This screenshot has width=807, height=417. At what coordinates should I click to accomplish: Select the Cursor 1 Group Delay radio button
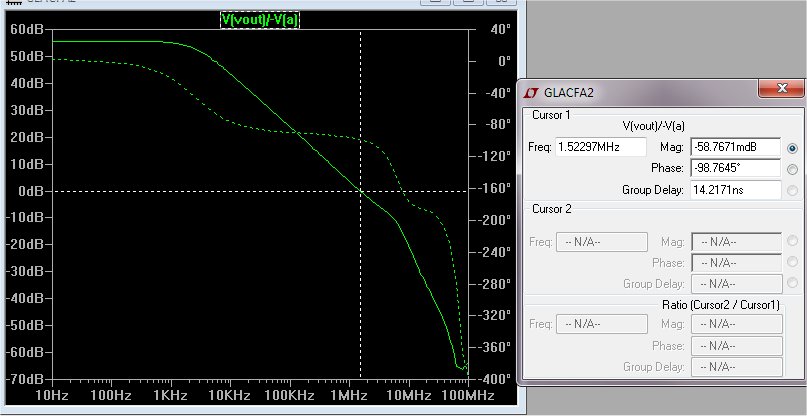tap(792, 190)
